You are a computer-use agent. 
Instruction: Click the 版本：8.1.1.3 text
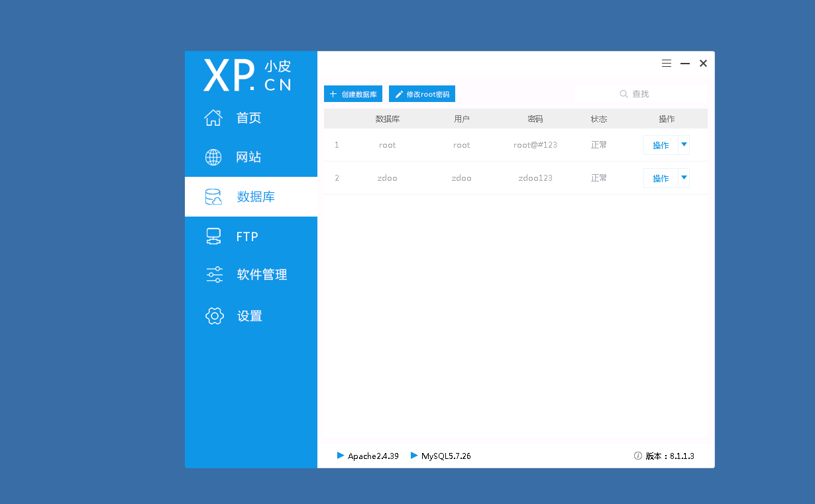click(x=670, y=456)
